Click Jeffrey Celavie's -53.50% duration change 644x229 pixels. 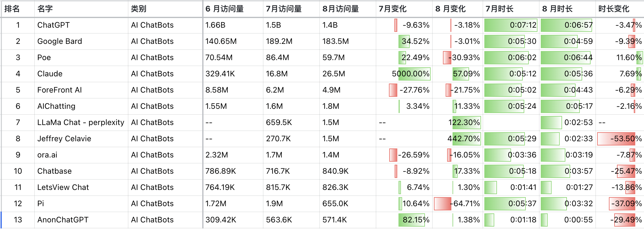[x=620, y=139]
